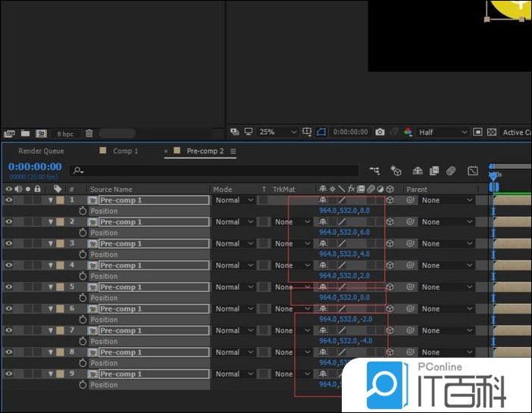Screen dimensions: 532x413
Task: Toggle layer 1 3D layer cube switch
Action: pyautogui.click(x=390, y=200)
